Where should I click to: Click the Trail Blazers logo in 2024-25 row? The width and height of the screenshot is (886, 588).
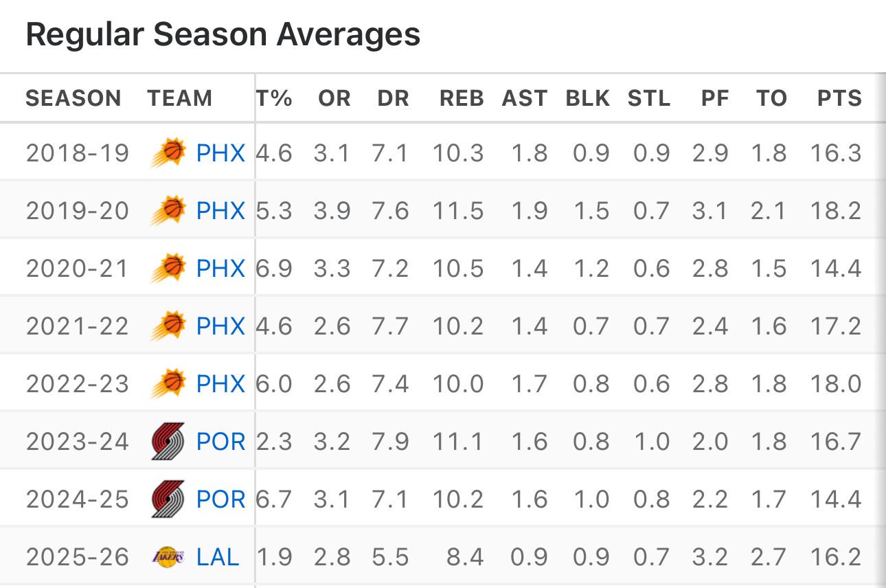(168, 499)
